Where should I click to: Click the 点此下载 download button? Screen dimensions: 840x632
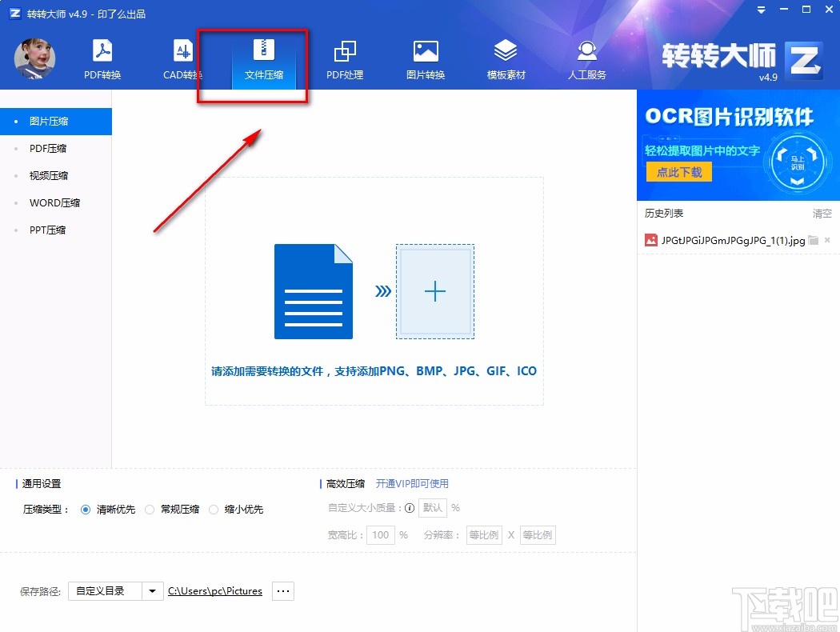click(x=678, y=172)
